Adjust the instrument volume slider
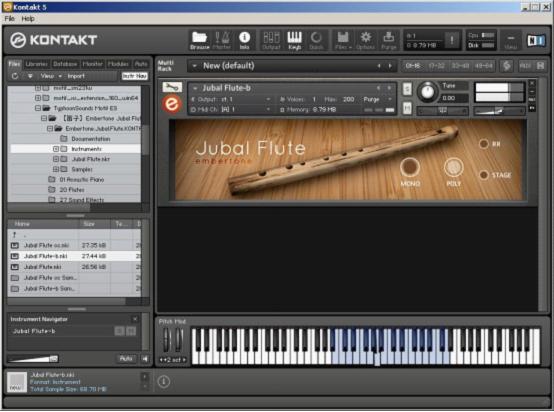Viewport: 554px width, 412px height. (498, 111)
